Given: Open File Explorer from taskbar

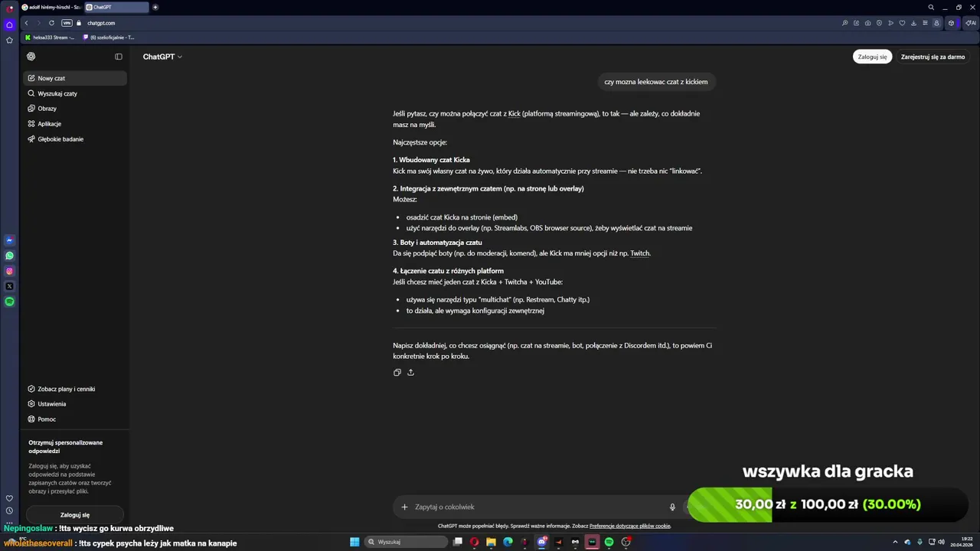Looking at the screenshot, I should 491,542.
